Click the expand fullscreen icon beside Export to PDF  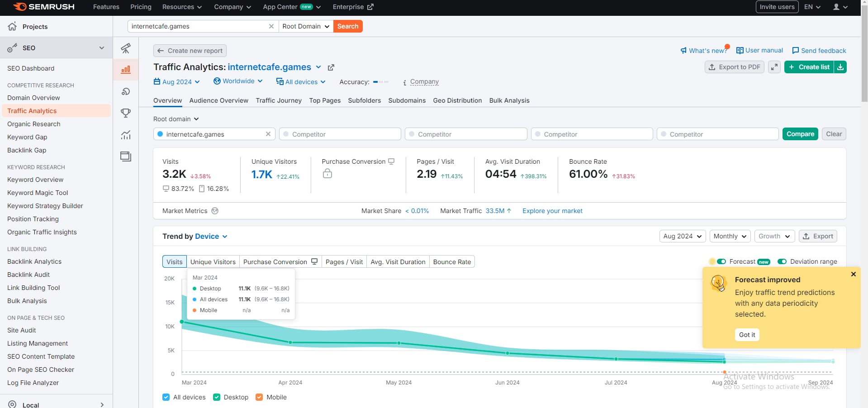774,67
